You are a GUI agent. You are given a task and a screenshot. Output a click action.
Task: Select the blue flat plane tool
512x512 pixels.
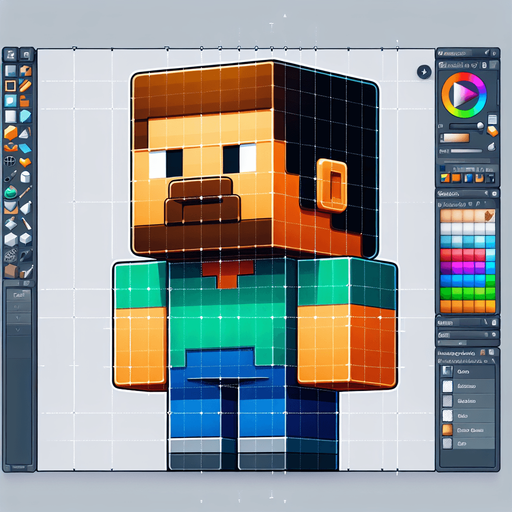(x=25, y=148)
